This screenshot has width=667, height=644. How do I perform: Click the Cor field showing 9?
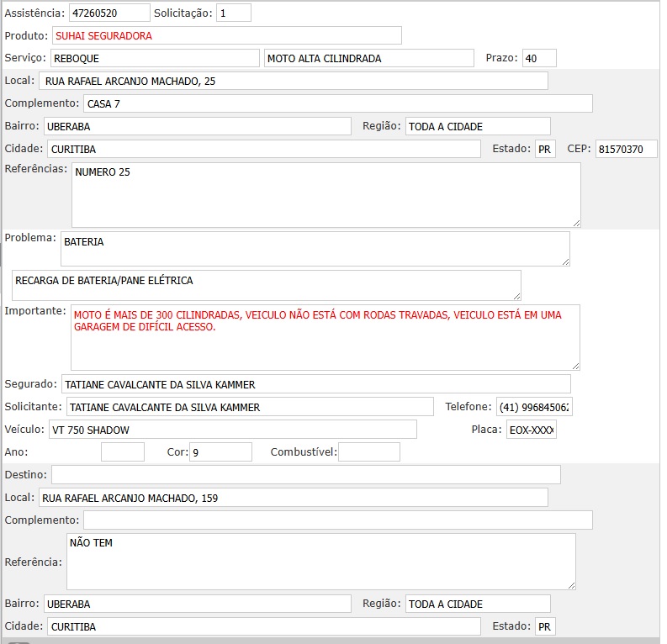pyautogui.click(x=220, y=451)
